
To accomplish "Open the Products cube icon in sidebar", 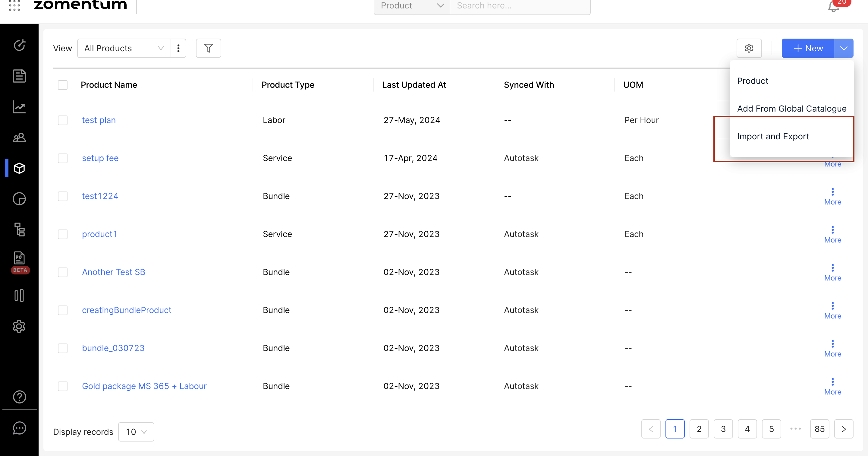I will [19, 168].
